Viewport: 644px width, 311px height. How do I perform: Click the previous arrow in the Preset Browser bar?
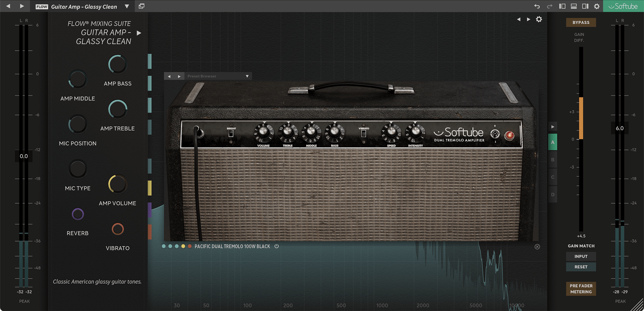pyautogui.click(x=169, y=76)
